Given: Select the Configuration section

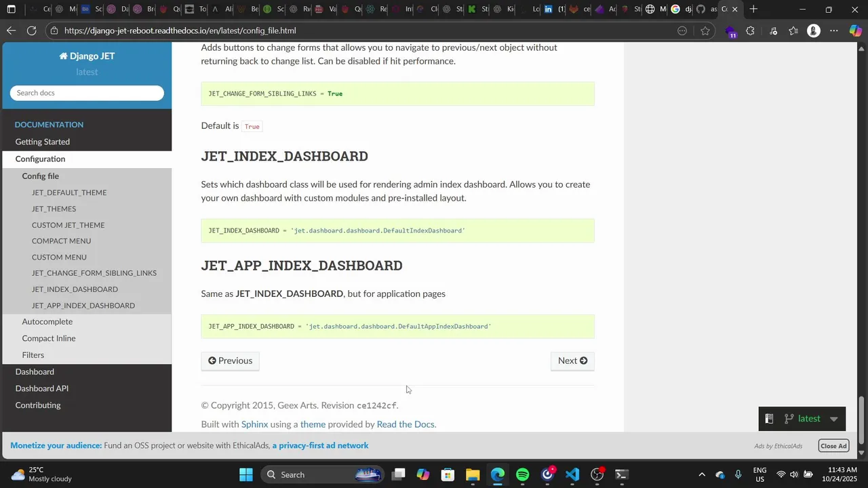Looking at the screenshot, I should click(41, 159).
